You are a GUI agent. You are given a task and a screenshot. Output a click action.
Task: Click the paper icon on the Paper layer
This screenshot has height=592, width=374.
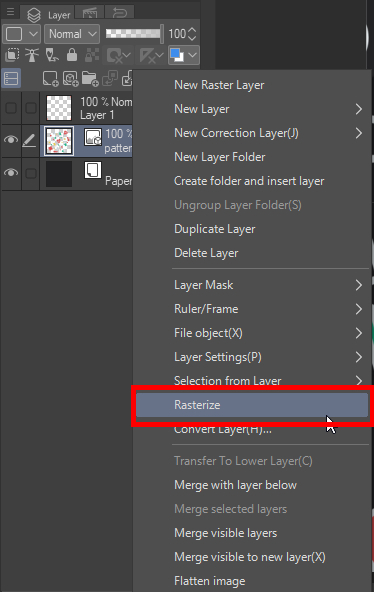click(x=92, y=170)
